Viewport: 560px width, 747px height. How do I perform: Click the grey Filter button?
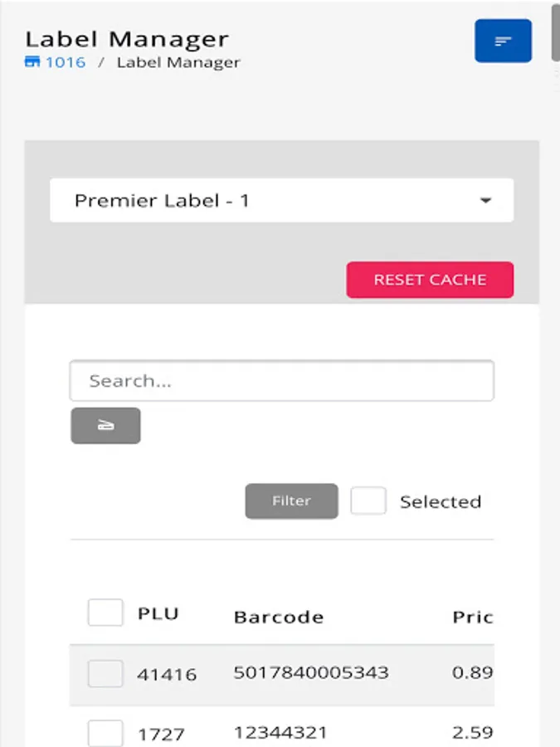(x=291, y=501)
